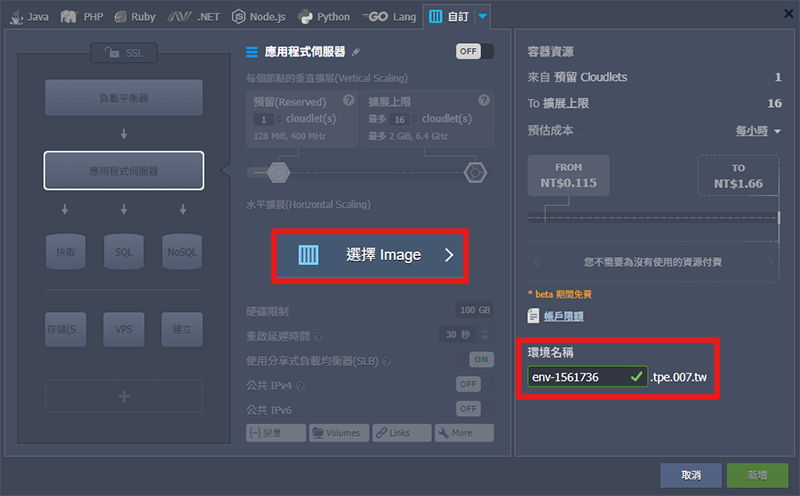Click the plus extra layer box
Image resolution: width=800 pixels, height=496 pixels.
[x=124, y=396]
